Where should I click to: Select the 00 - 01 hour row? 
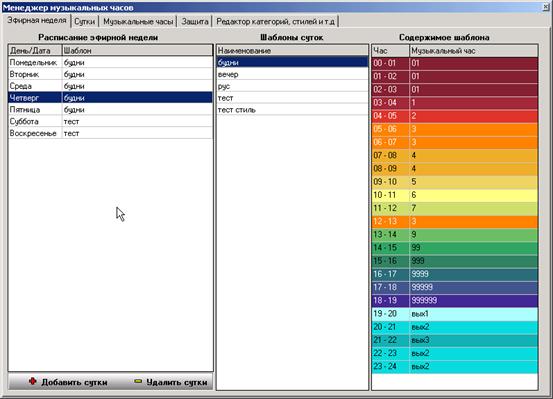[455, 63]
